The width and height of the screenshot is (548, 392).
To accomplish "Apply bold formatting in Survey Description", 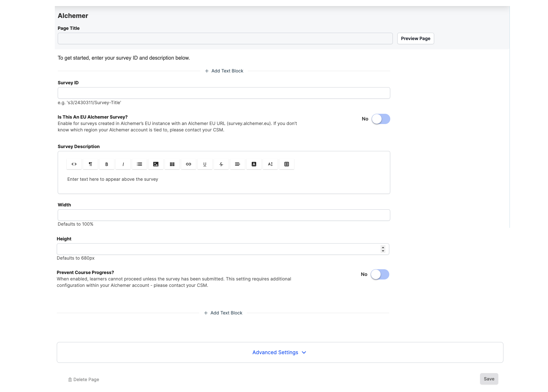I will click(x=106, y=164).
